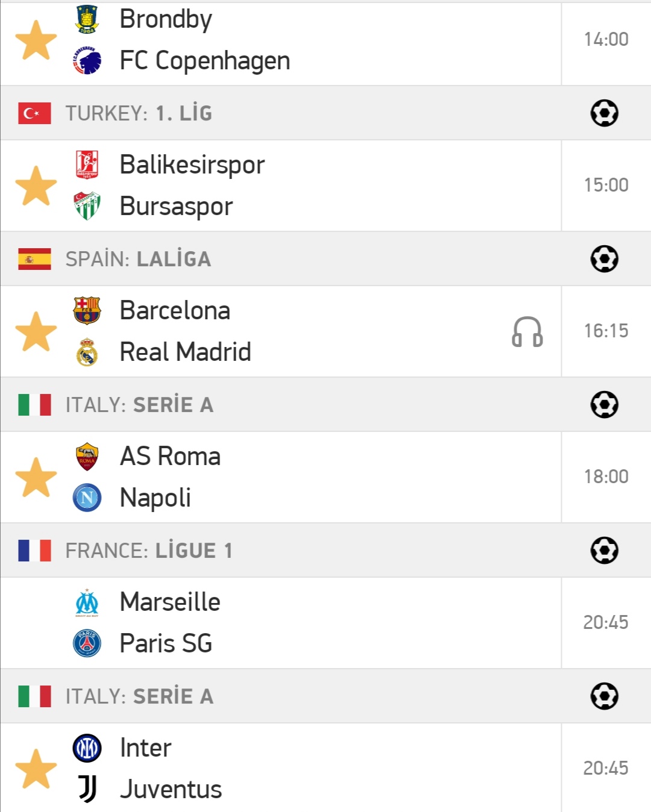651x812 pixels.
Task: Remove Barcelona vs Real Madrid from favorites
Action: (x=36, y=331)
